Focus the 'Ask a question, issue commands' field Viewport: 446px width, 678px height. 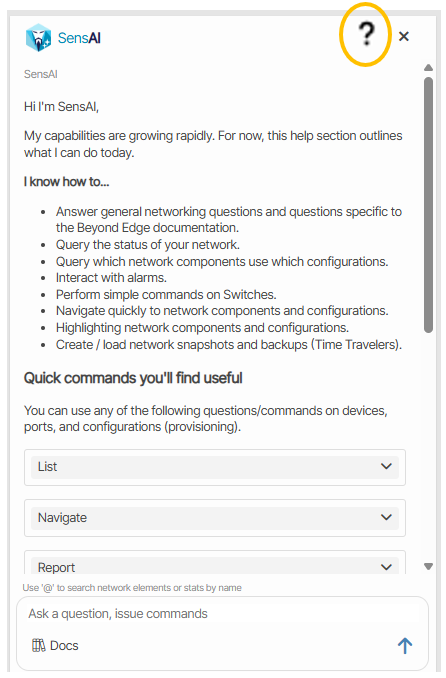pos(222,614)
